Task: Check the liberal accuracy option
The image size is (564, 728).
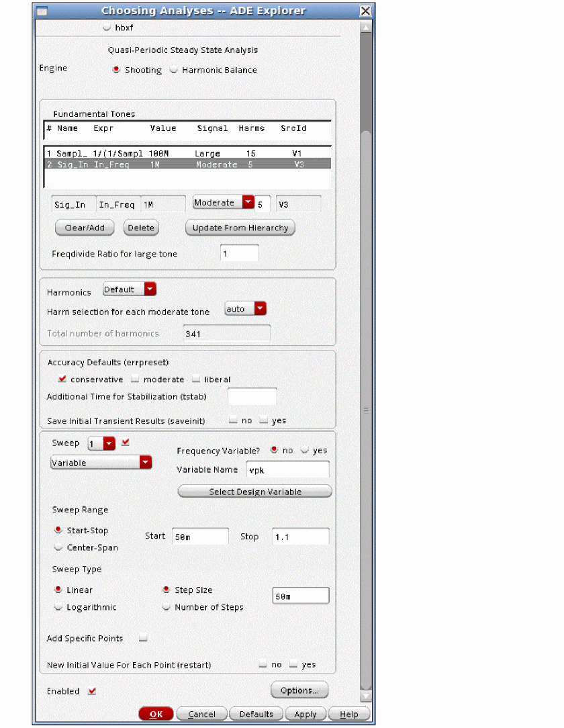Action: click(196, 379)
